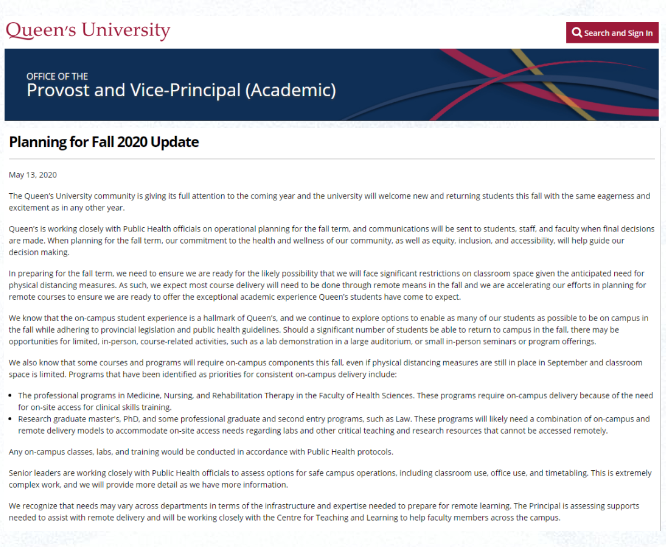Click paragraph starting We also know that some courses
The height and width of the screenshot is (547, 666).
(326, 368)
